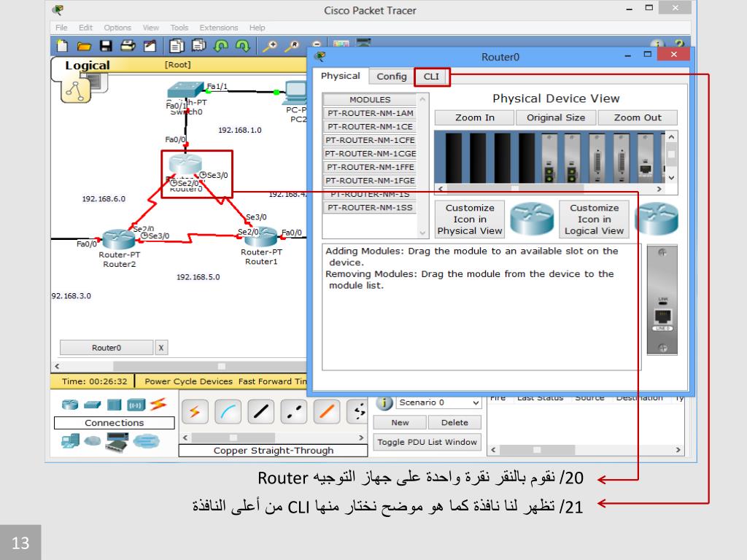Open the Activity Wizard toolbar icon
Image resolution: width=747 pixels, height=560 pixels.
pos(150,46)
